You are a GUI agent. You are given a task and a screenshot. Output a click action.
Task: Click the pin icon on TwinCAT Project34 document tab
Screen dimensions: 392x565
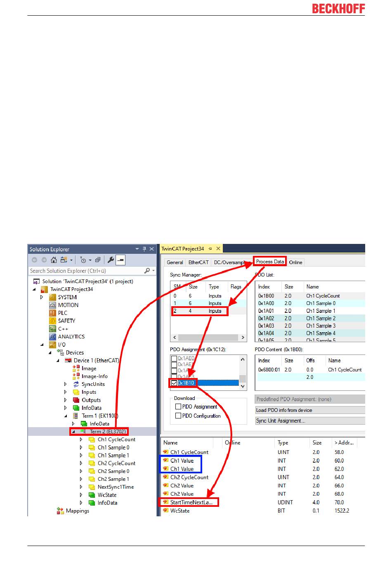[x=210, y=248]
